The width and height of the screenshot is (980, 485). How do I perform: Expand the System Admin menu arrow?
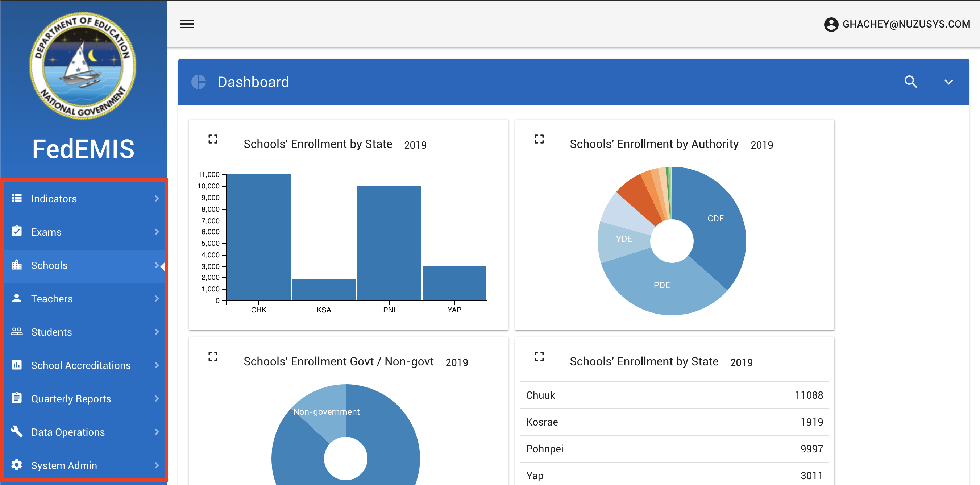coord(157,465)
